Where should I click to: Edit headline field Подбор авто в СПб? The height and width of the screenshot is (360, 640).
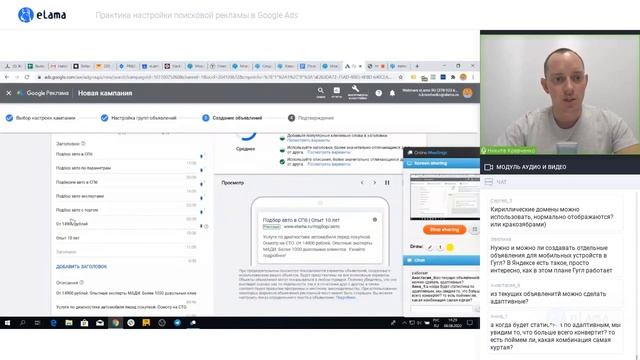point(126,154)
